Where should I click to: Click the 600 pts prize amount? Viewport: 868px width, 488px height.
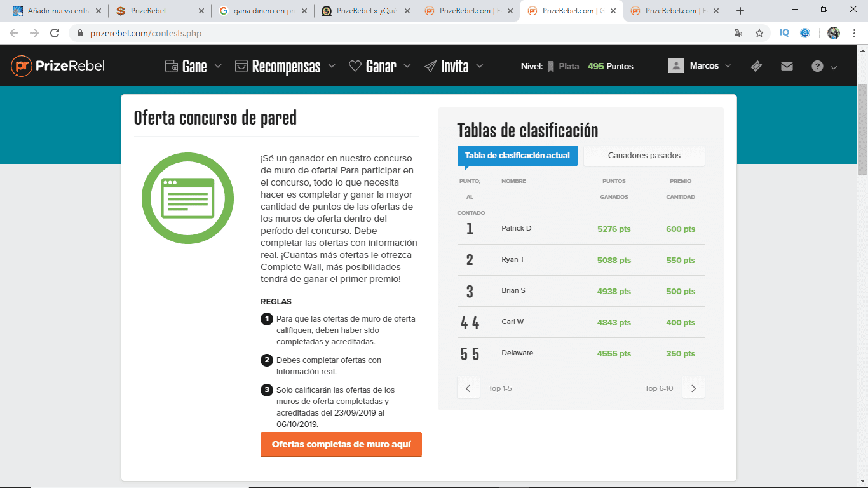[x=681, y=229]
